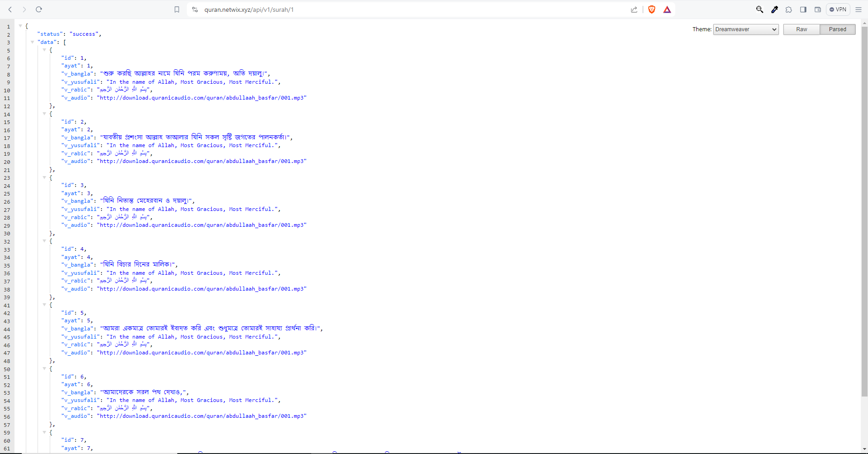
Task: Open Brave Shields lion icon
Action: [652, 10]
